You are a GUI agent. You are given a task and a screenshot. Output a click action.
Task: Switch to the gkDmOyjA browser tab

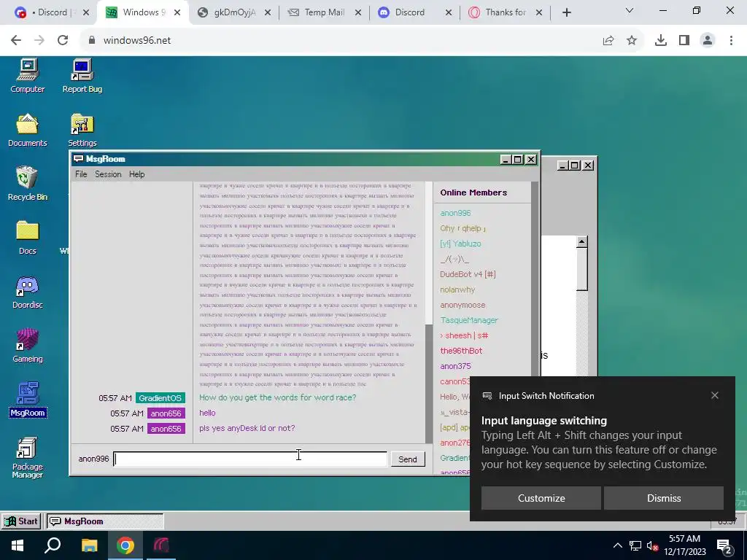[234, 12]
